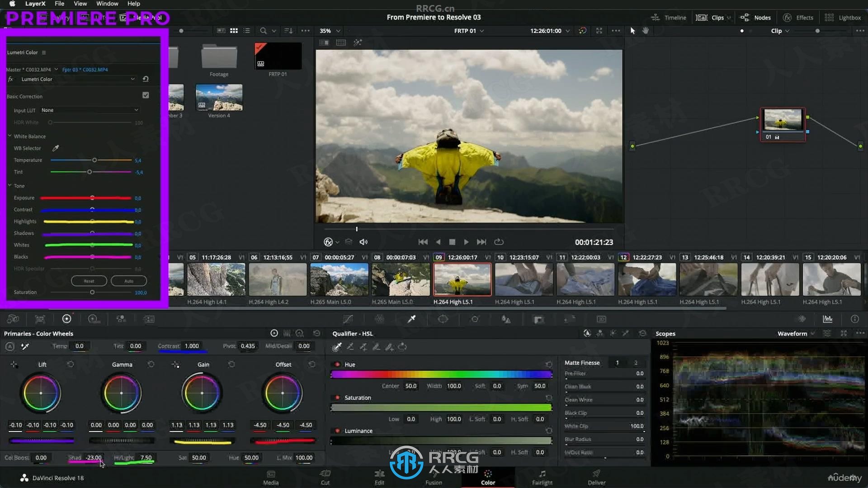Open the Power Window palette icon

443,319
